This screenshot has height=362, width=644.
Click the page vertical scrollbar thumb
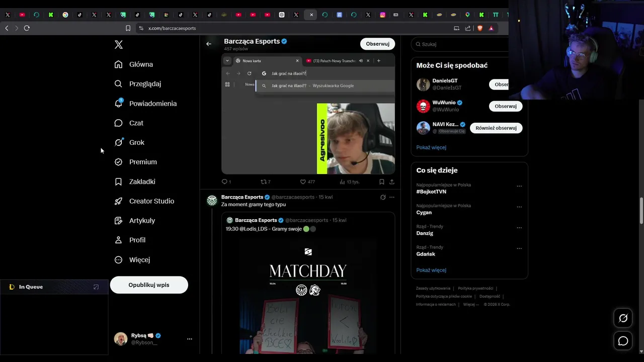[641, 211]
